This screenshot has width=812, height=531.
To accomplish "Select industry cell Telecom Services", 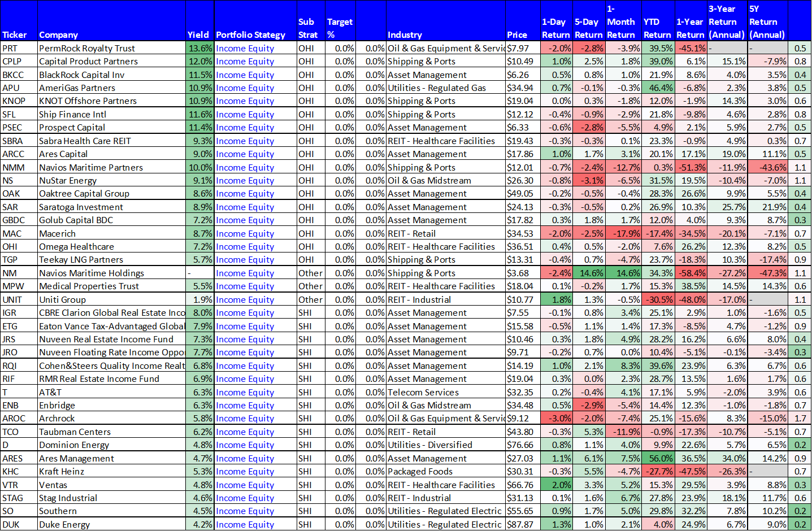I will 446,393.
